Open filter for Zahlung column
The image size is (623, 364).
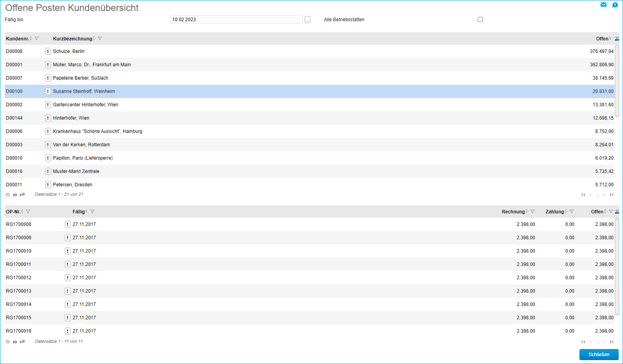(572, 211)
